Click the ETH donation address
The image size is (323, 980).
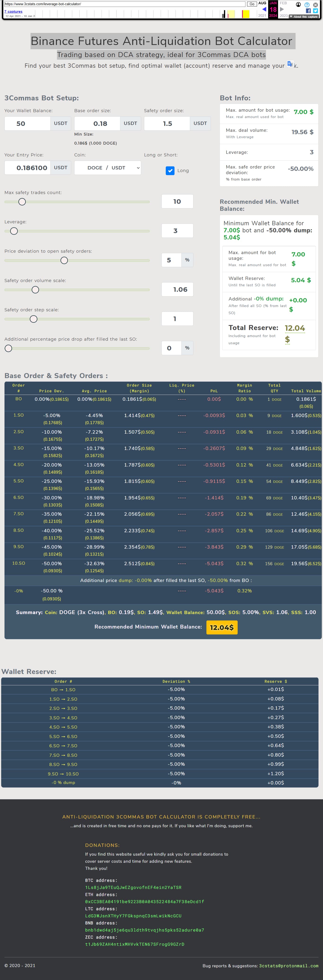click(x=145, y=902)
